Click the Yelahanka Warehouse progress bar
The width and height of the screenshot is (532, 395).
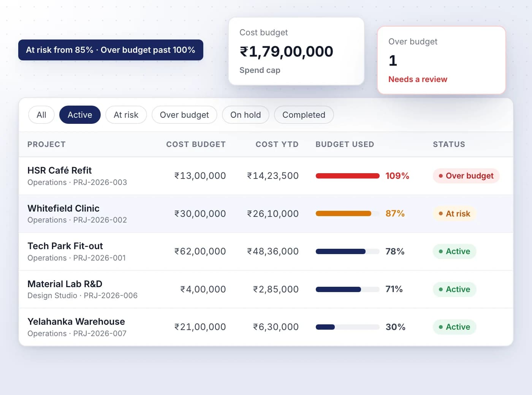[348, 327]
